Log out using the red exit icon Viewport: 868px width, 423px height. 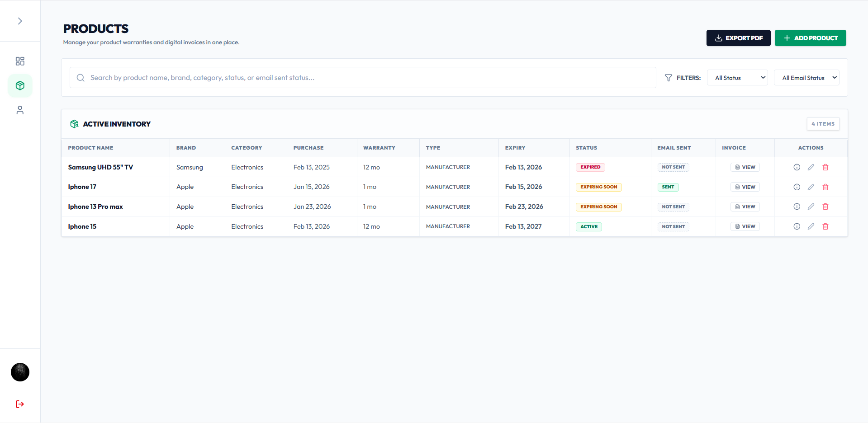(x=20, y=404)
